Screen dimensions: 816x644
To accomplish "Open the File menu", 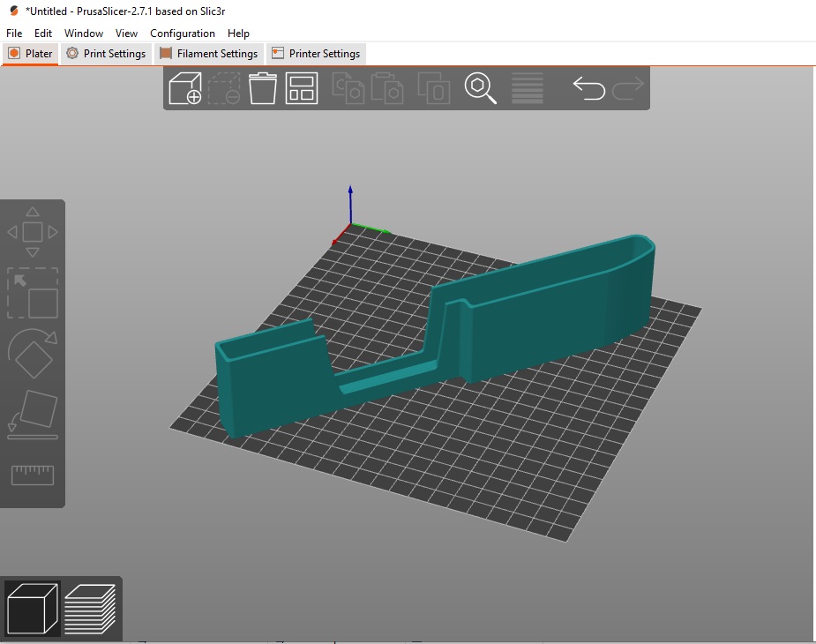I will click(14, 34).
